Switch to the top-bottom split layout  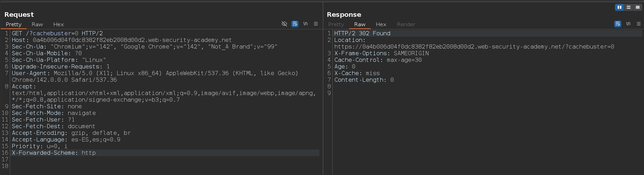[629, 7]
